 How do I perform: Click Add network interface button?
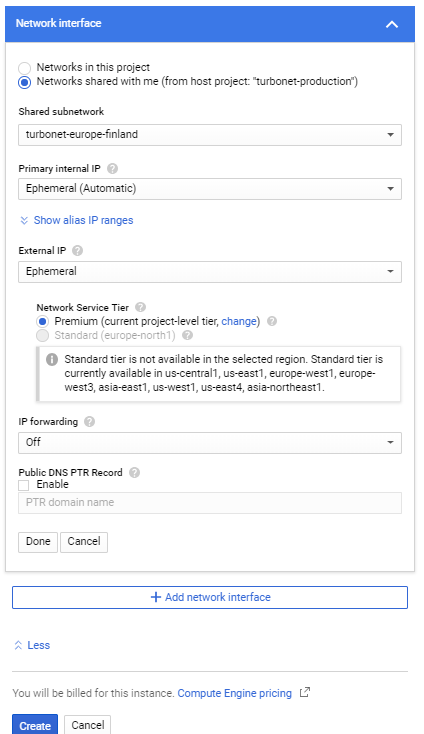210,597
